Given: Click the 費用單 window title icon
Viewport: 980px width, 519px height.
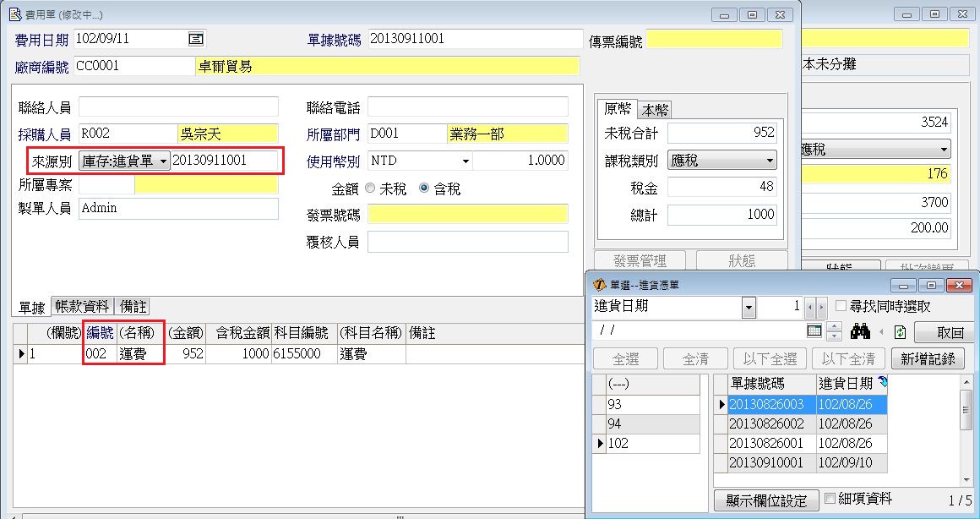Looking at the screenshot, I should coord(14,14).
